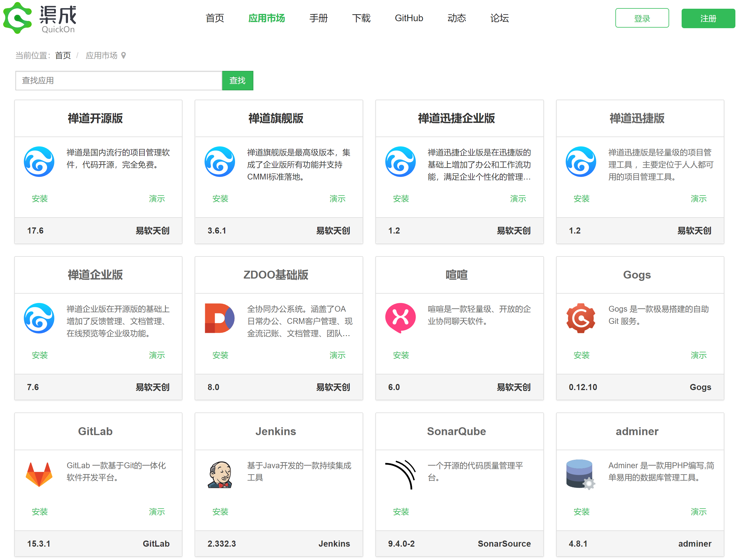
Task: Click the 喧喧 pink chat icon
Action: point(400,318)
